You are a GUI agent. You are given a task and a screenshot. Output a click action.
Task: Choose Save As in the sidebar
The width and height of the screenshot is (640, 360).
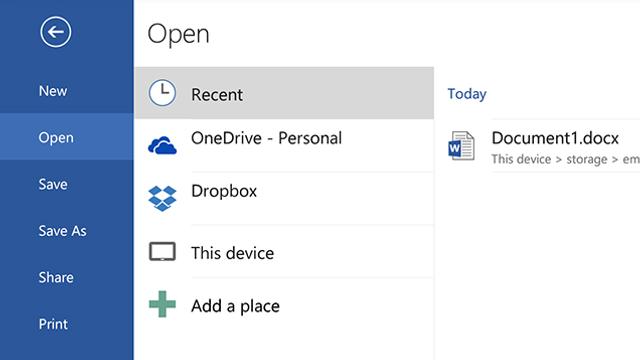[x=62, y=231]
